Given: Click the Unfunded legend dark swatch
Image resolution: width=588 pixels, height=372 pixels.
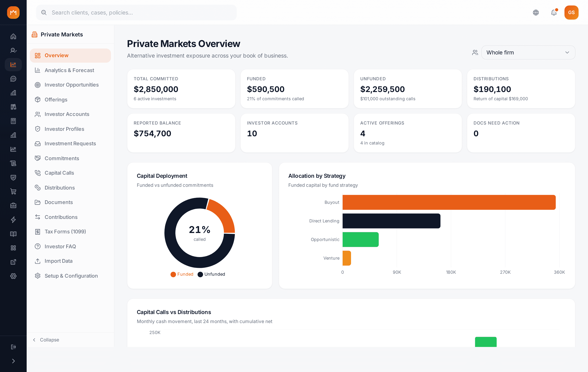Looking at the screenshot, I should click(x=200, y=274).
